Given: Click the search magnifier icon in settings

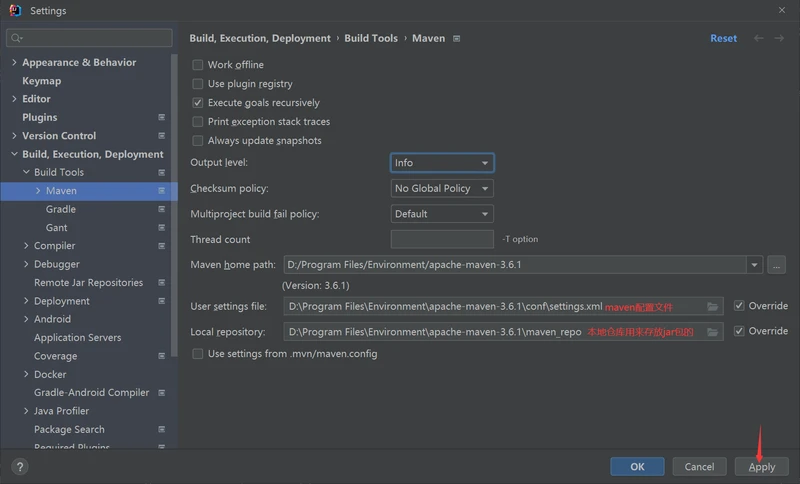Looking at the screenshot, I should [x=16, y=38].
